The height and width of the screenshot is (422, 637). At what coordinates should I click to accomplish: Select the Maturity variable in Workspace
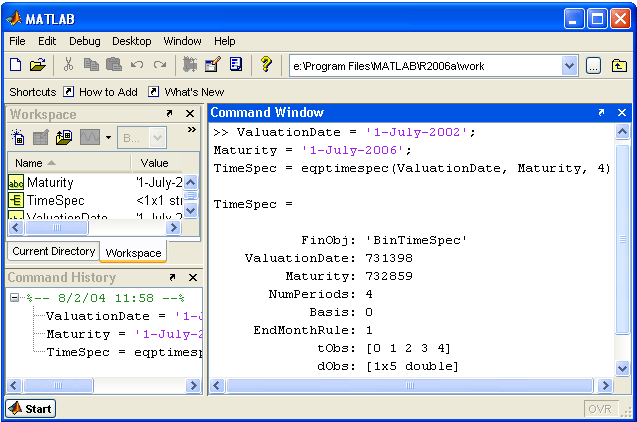pos(95,182)
